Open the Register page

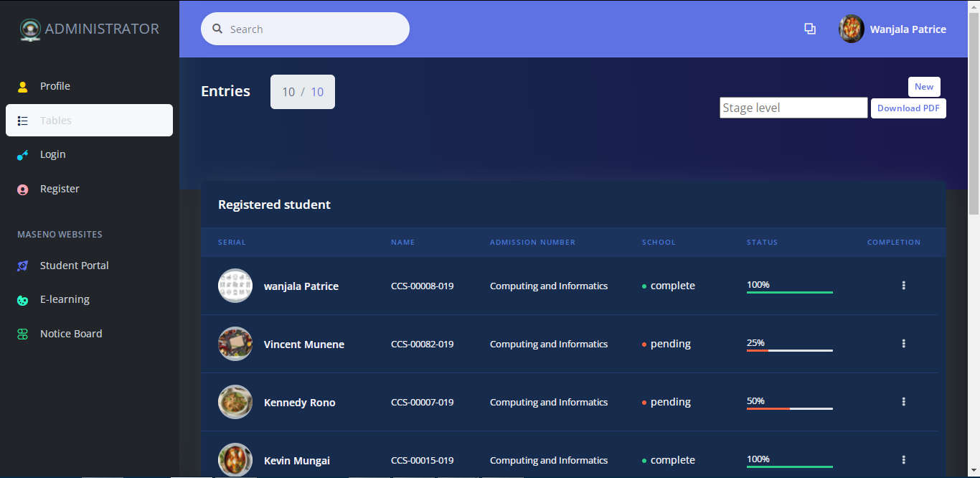[89, 189]
